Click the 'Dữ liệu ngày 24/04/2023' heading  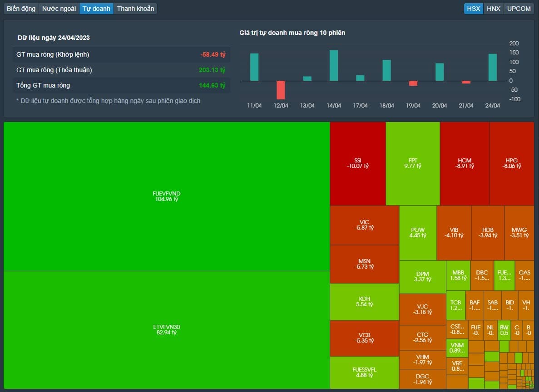point(54,38)
